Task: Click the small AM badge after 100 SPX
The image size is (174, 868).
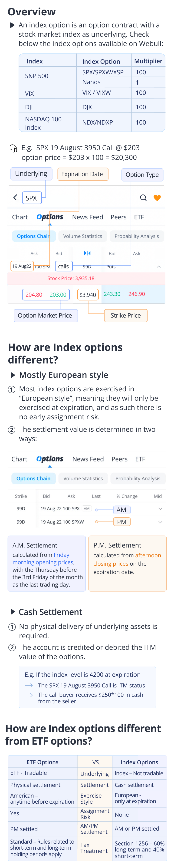Action: 86,508
